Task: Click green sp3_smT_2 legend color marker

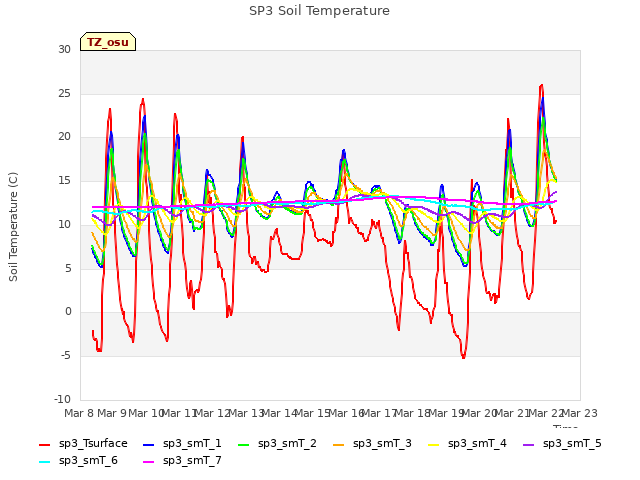Action: [244, 445]
